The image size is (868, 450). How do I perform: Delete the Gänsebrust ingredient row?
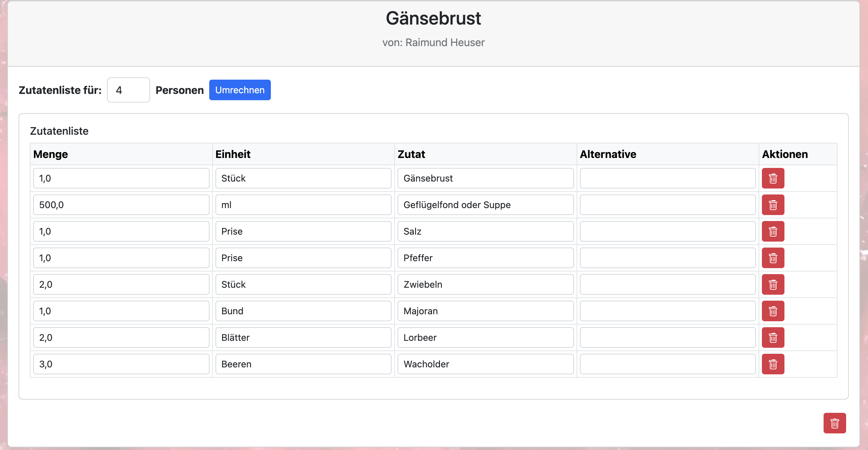(773, 178)
